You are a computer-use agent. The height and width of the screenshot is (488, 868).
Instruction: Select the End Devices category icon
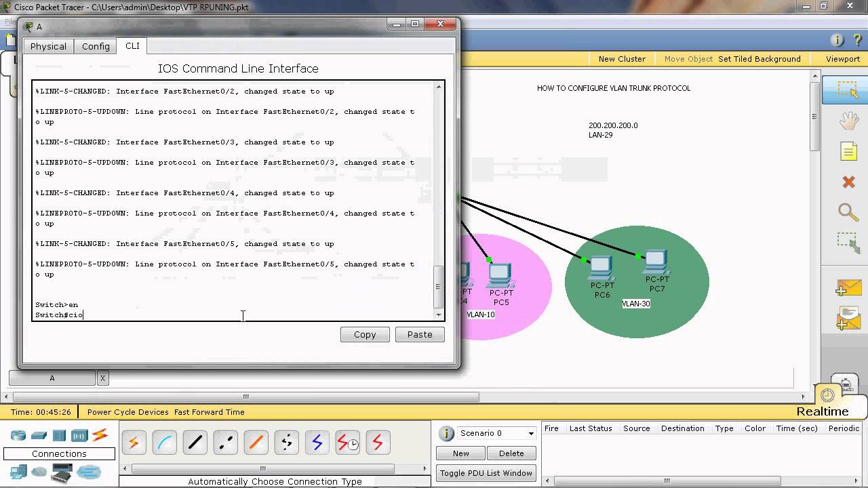[18, 472]
